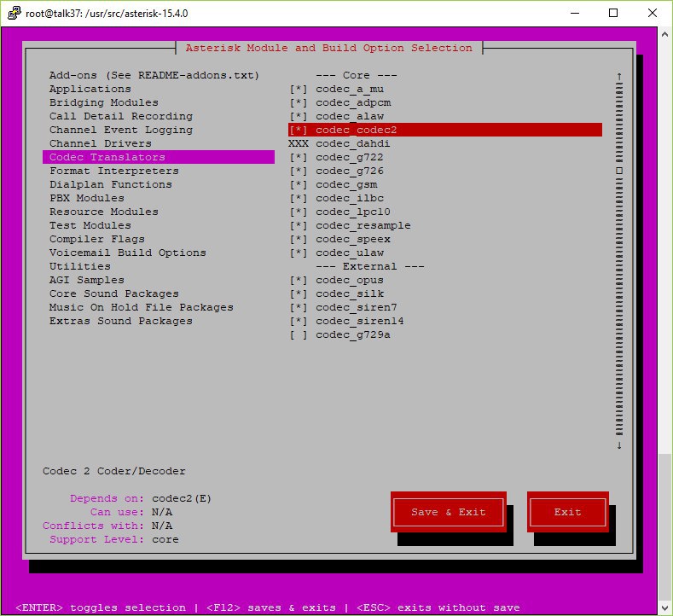The width and height of the screenshot is (673, 616).
Task: Click the 'Codec 2 Coder/Decoder' description text
Action: (x=114, y=471)
